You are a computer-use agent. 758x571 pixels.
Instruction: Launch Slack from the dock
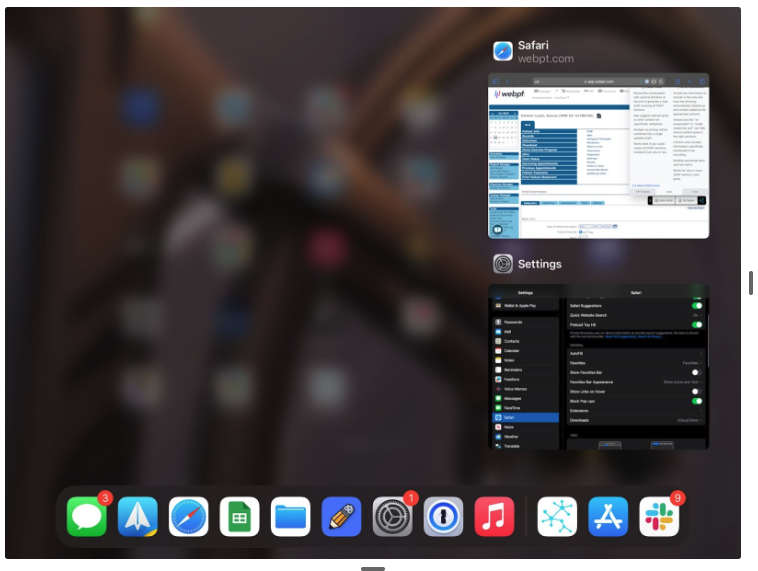pos(659,516)
